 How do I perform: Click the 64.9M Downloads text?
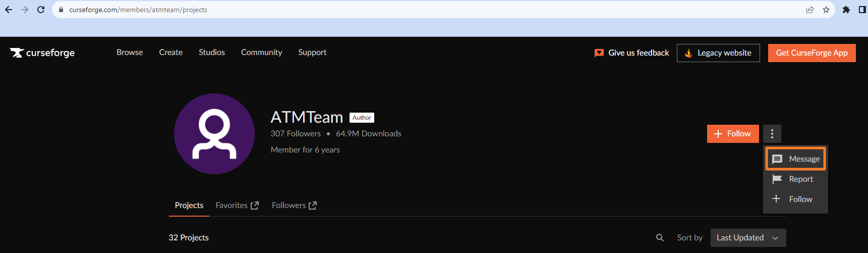(x=369, y=134)
